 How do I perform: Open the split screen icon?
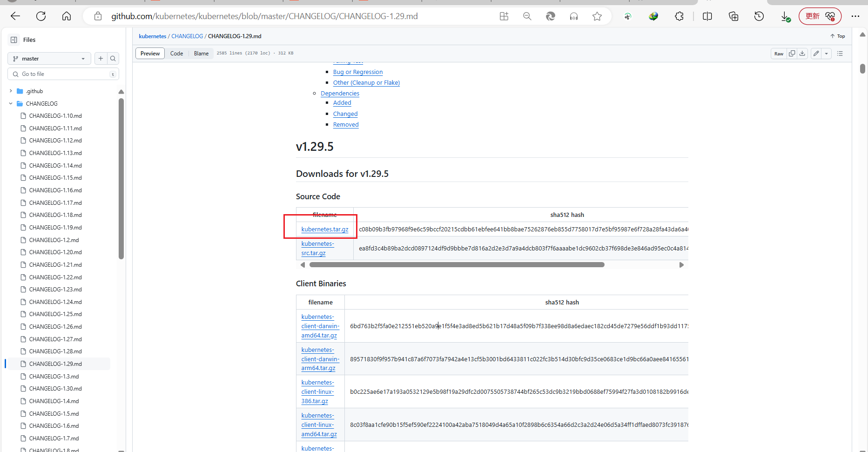(707, 16)
